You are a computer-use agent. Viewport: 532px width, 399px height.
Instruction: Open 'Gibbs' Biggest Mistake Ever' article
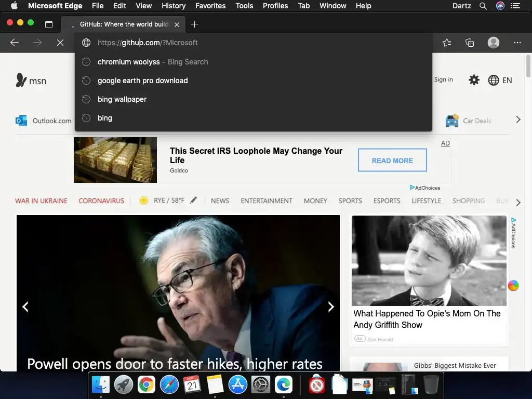click(455, 365)
